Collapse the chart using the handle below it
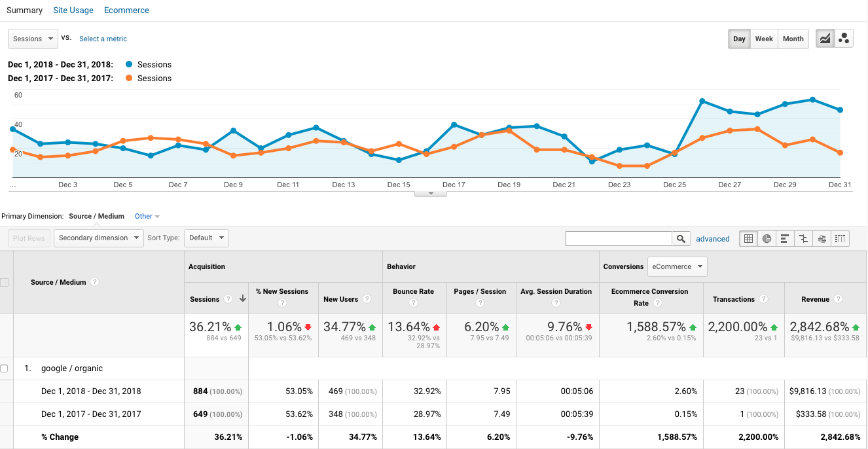 [x=431, y=194]
